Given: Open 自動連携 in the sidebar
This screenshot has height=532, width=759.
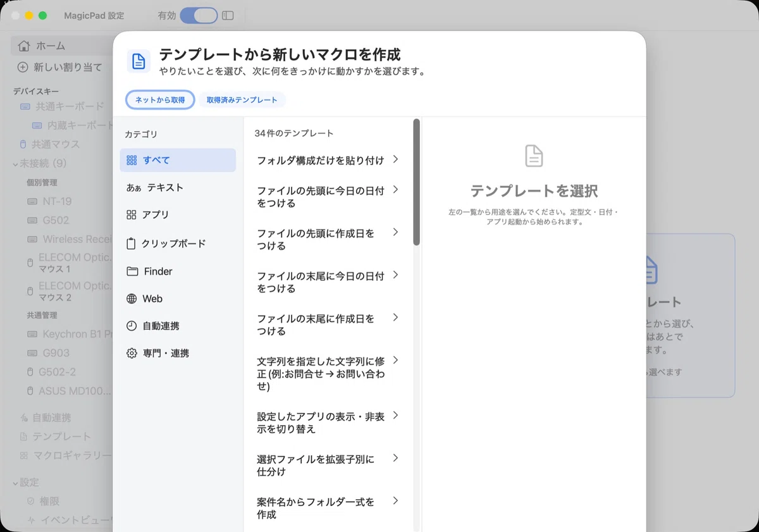Looking at the screenshot, I should tap(52, 418).
